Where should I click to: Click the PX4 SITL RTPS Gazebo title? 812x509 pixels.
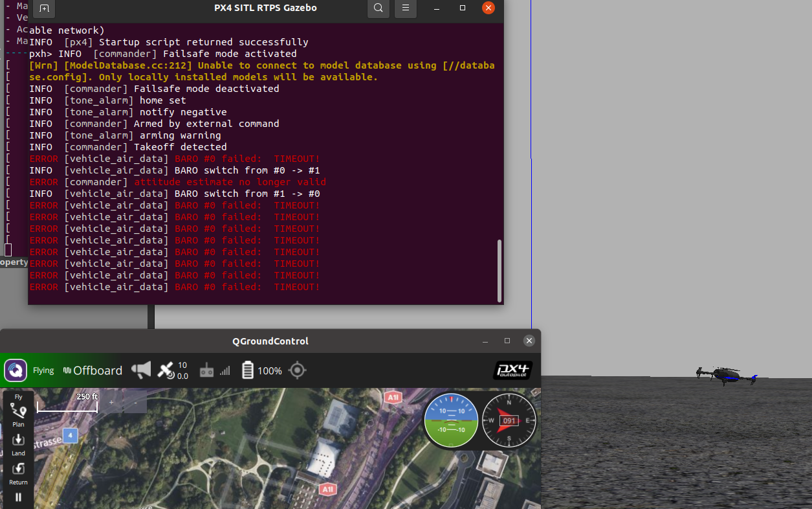265,8
